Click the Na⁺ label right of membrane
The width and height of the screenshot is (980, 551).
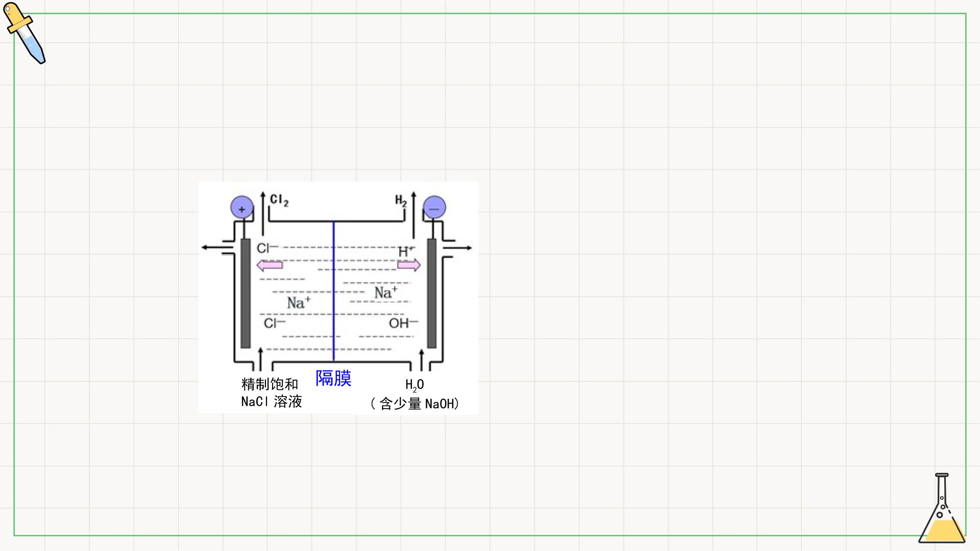point(385,292)
